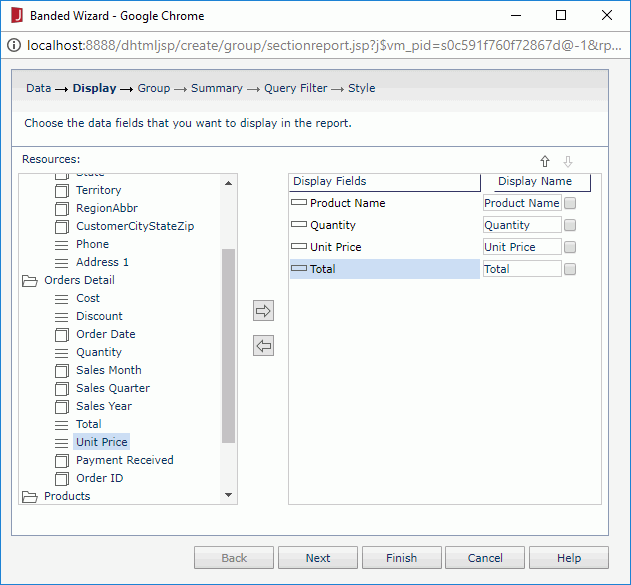The image size is (631, 585).
Task: Click the Sales Year field icon
Action: (x=62, y=406)
